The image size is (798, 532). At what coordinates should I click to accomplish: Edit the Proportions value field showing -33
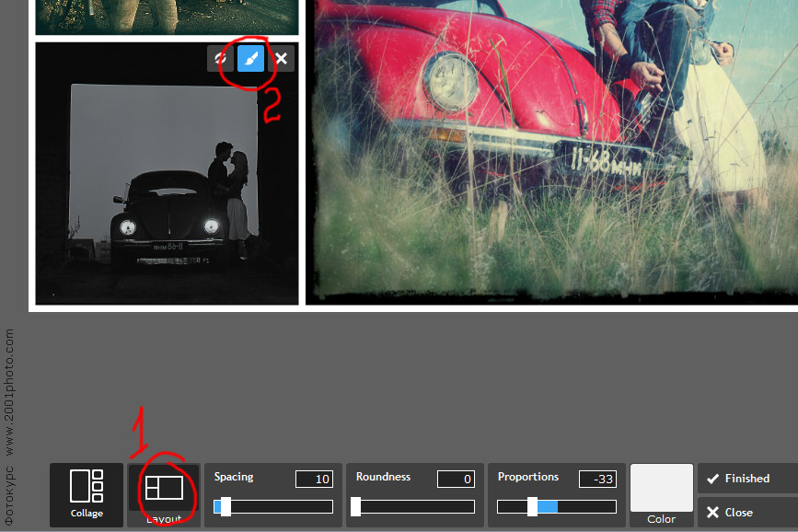coord(597,479)
